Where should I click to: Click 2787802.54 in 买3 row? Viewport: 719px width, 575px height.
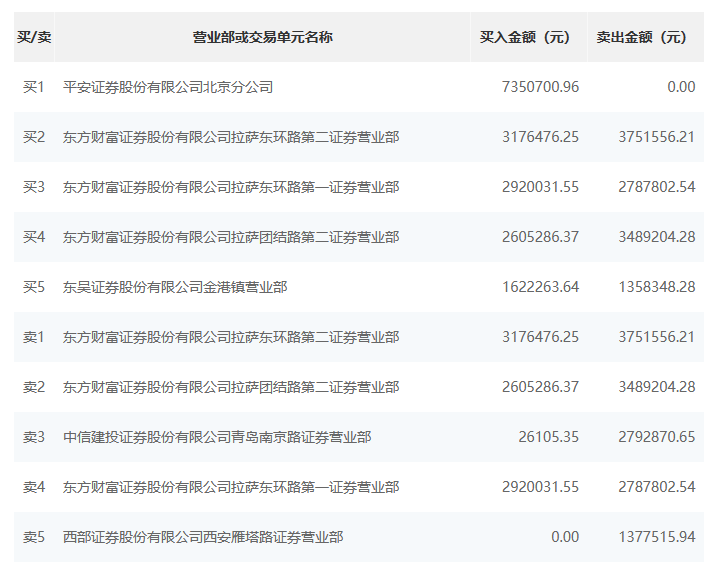(x=657, y=187)
